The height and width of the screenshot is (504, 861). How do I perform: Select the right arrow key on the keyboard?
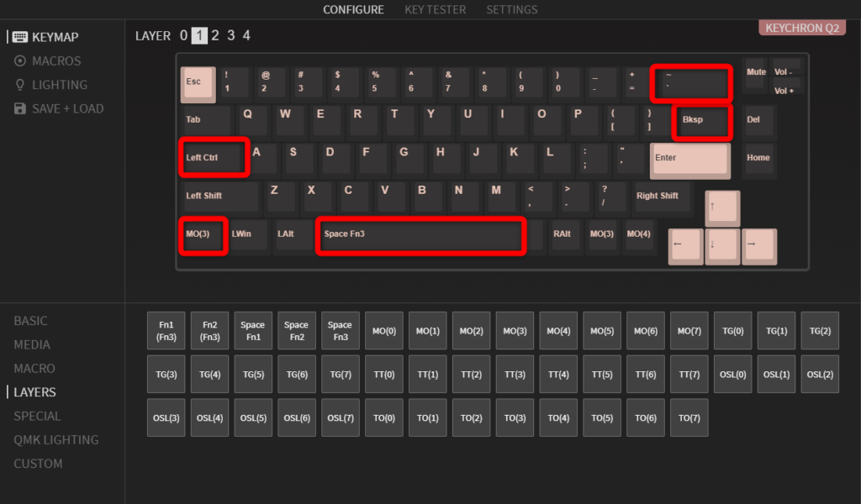point(759,247)
